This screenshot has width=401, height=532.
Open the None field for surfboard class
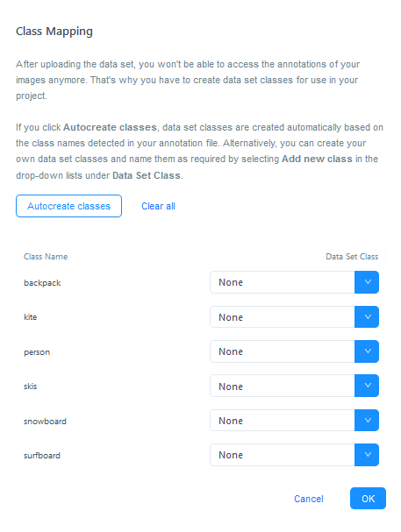coord(283,455)
